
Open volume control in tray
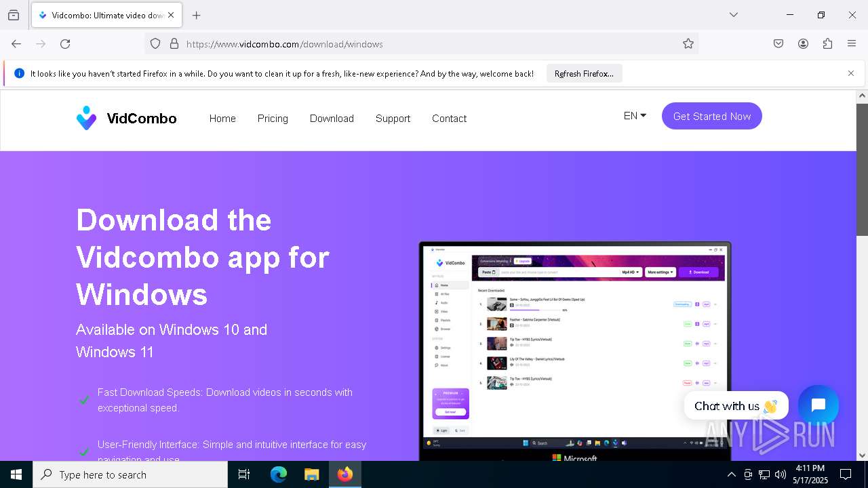[x=781, y=474]
